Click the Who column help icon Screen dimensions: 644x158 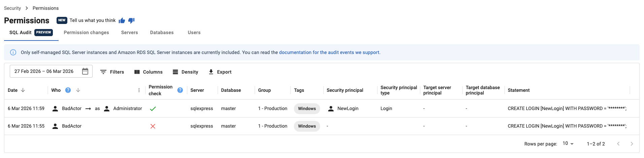[68, 90]
